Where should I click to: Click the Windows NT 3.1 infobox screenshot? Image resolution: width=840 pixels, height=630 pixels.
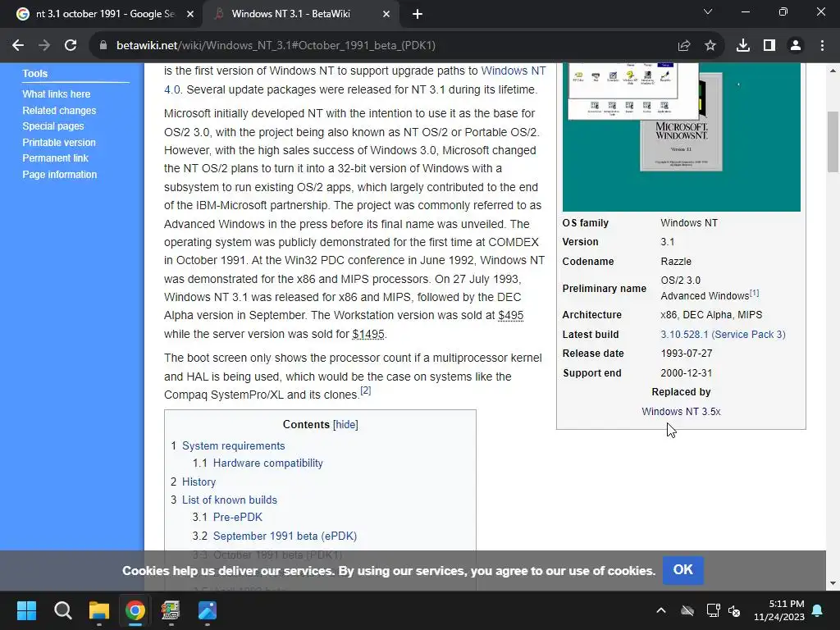682,137
